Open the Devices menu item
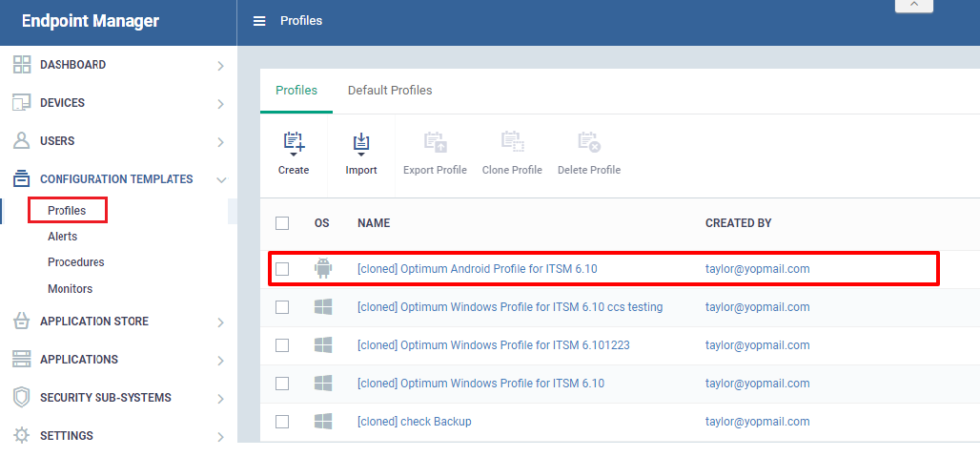980x457 pixels. point(63,102)
